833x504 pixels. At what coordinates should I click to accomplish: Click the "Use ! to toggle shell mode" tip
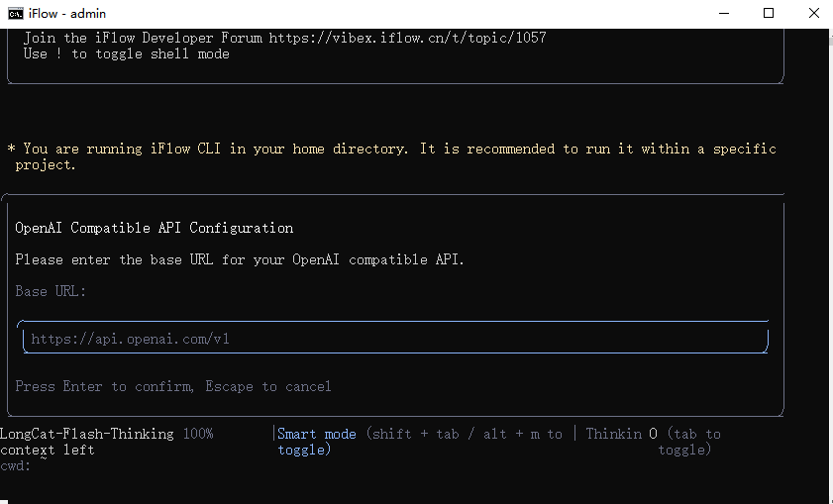pos(126,53)
